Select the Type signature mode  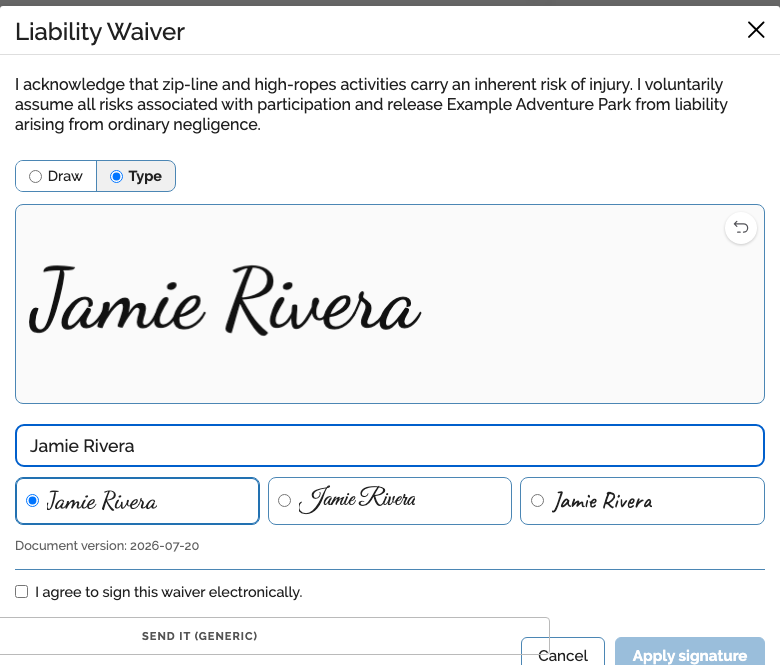tap(136, 176)
